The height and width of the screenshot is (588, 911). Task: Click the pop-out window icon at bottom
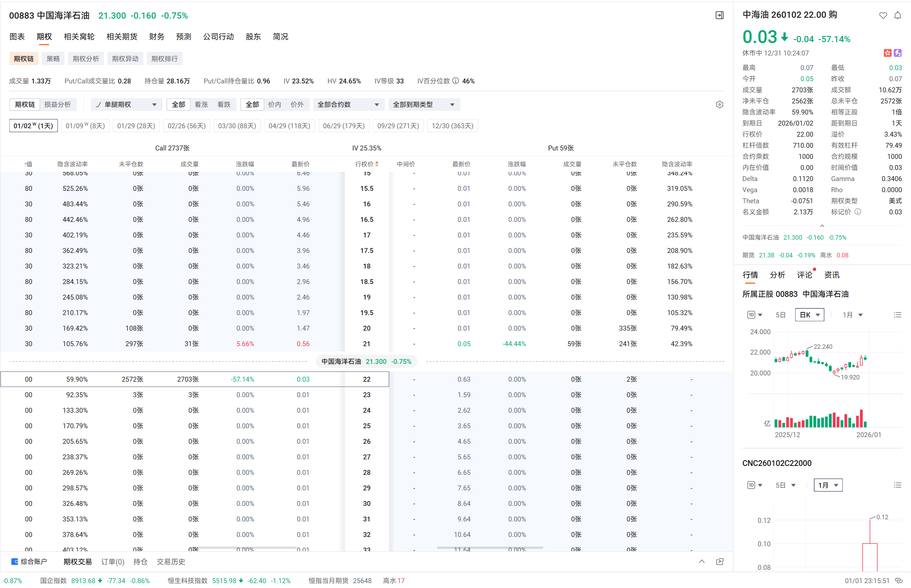coord(720,562)
